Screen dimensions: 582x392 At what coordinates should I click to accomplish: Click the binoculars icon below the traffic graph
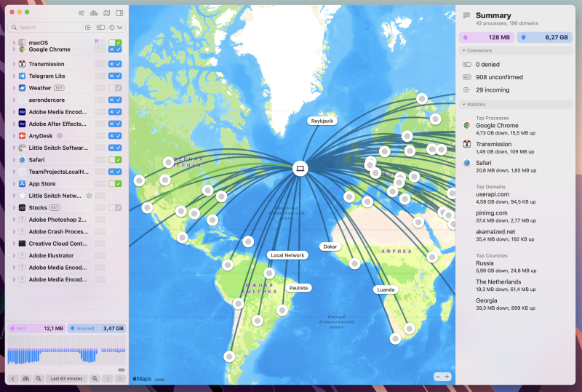click(25, 379)
